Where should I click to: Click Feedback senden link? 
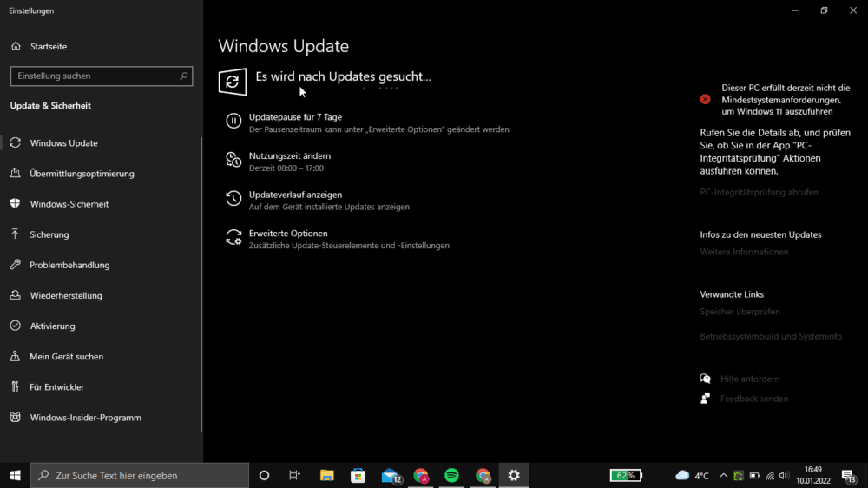tap(754, 399)
